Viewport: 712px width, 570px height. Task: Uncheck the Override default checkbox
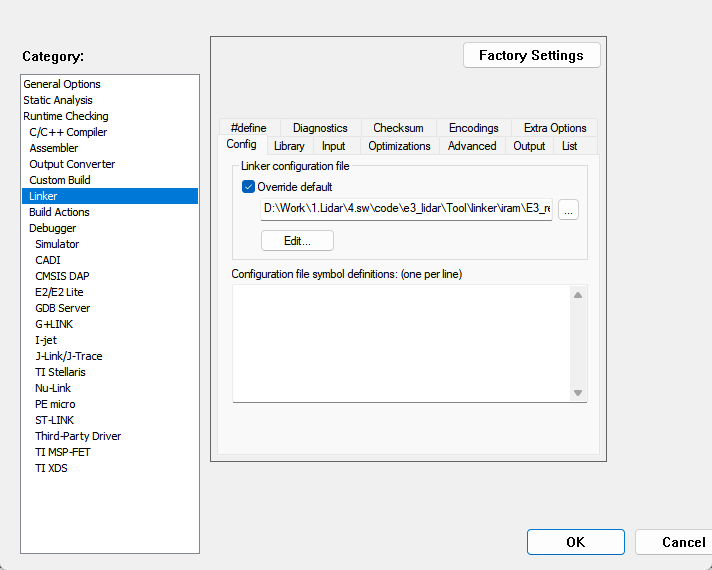249,187
